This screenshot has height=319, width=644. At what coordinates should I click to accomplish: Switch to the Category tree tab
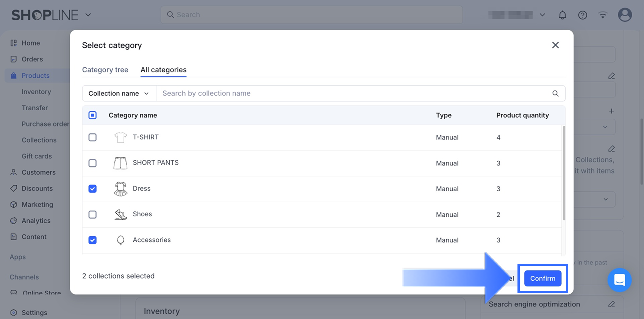click(x=105, y=70)
